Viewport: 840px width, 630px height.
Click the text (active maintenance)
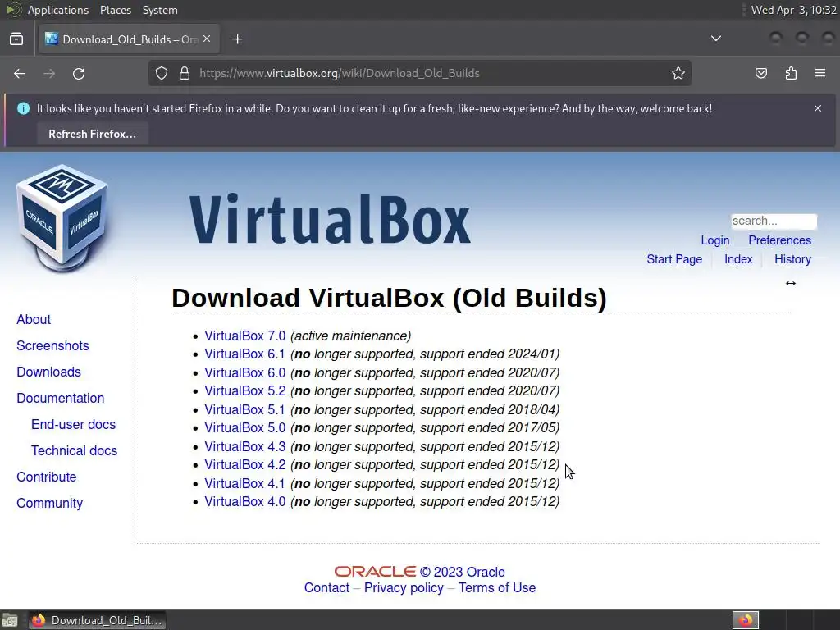(351, 336)
